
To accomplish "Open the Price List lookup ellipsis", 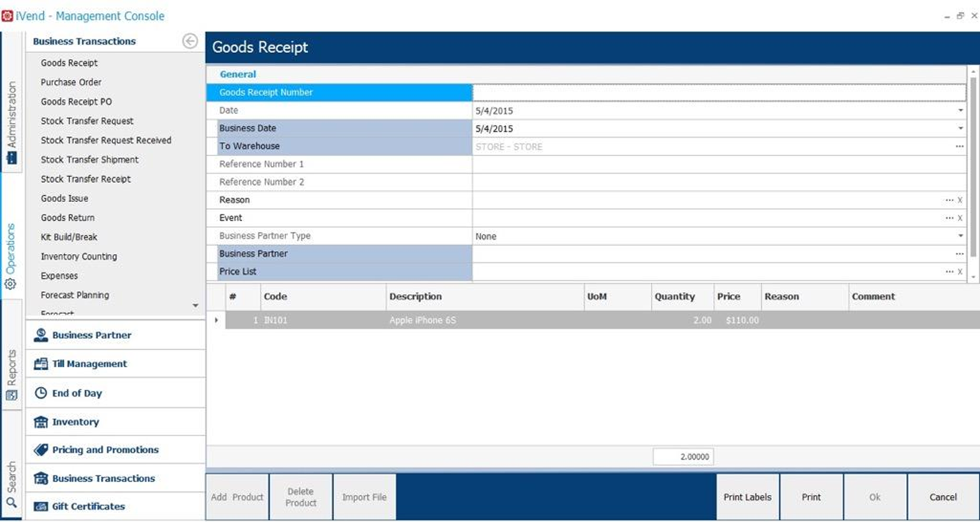I will (950, 272).
